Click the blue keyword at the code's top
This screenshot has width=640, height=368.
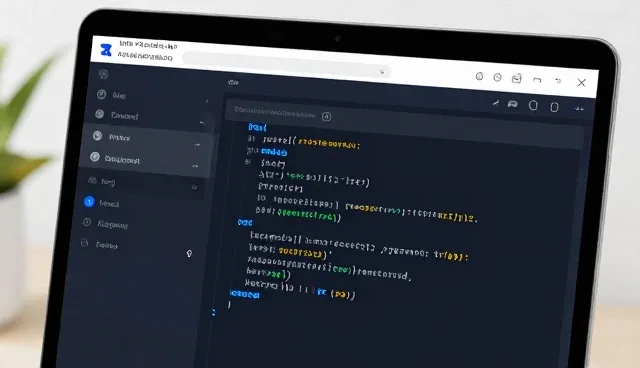(258, 127)
